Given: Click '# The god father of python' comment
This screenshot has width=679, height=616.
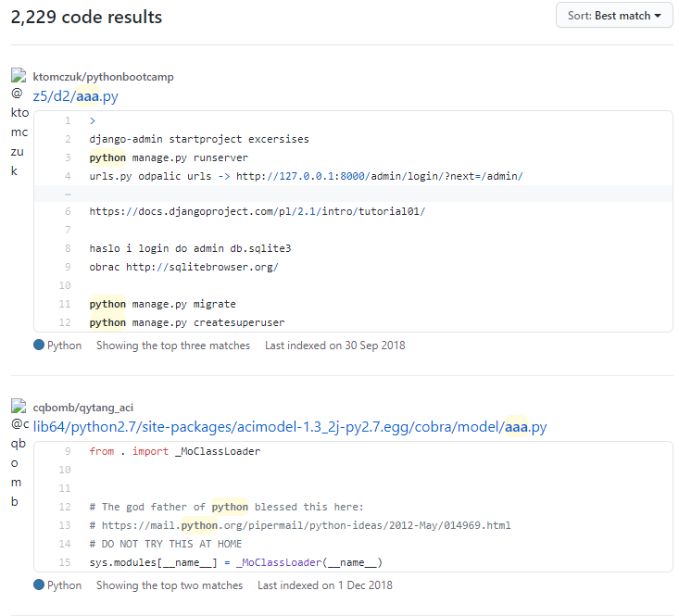Looking at the screenshot, I should pyautogui.click(x=226, y=507).
